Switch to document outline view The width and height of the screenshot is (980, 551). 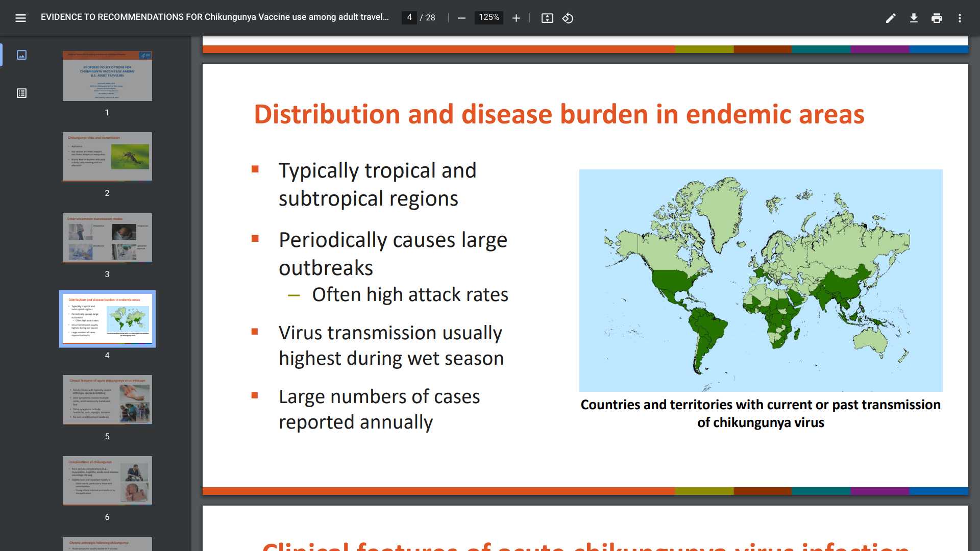click(21, 93)
